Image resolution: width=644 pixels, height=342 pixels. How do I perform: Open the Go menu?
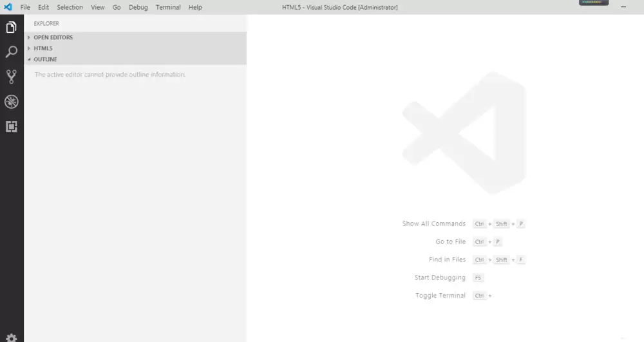pyautogui.click(x=117, y=7)
